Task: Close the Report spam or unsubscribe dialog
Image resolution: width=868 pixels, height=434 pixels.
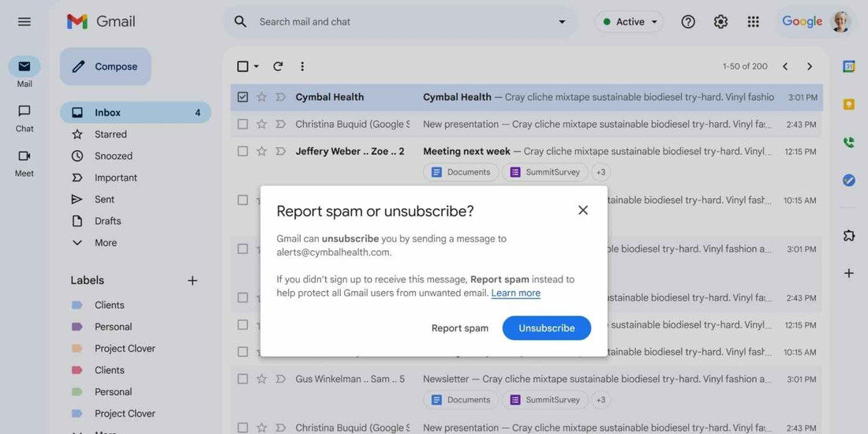Action: (583, 211)
